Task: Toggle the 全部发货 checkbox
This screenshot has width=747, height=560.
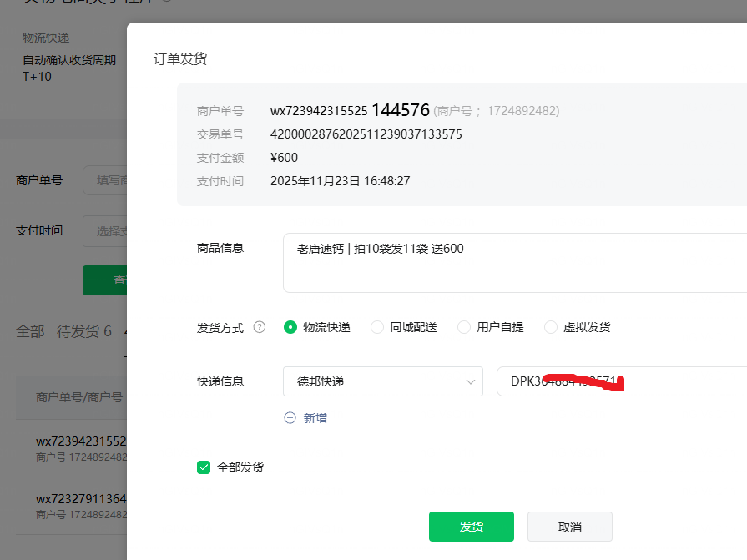Action: click(x=204, y=467)
